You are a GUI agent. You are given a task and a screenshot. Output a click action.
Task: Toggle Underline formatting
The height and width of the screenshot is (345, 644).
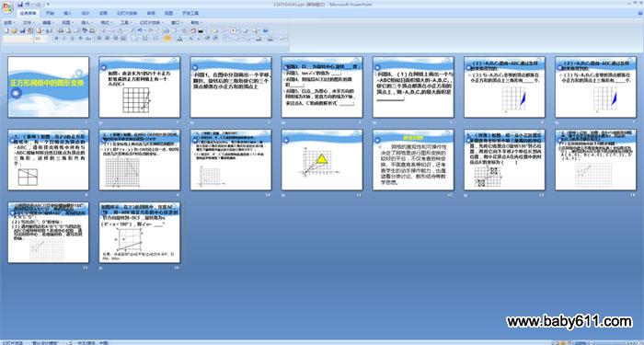click(72, 39)
